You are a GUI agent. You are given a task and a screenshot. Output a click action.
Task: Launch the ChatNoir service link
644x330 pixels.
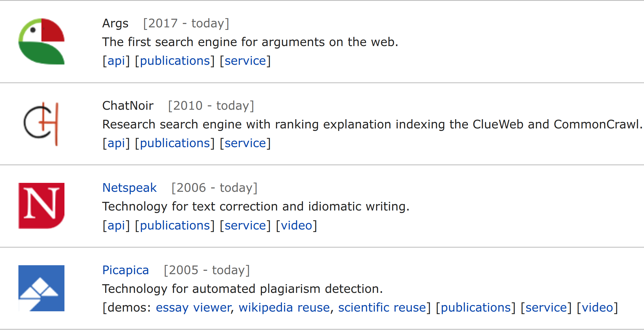coord(245,143)
